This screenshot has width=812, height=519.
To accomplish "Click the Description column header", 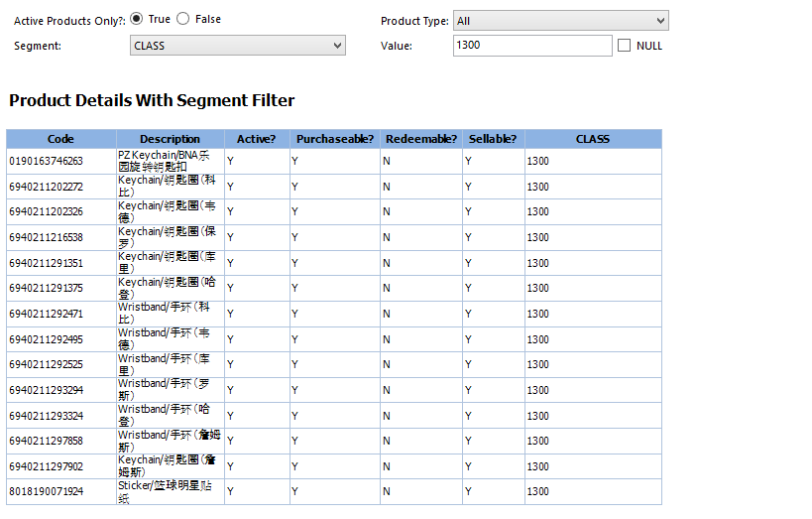I will (170, 139).
